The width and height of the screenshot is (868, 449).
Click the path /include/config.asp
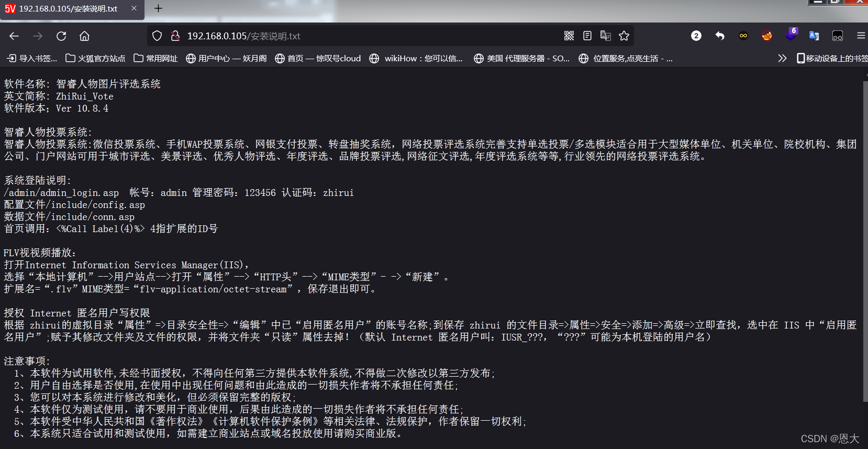(95, 205)
